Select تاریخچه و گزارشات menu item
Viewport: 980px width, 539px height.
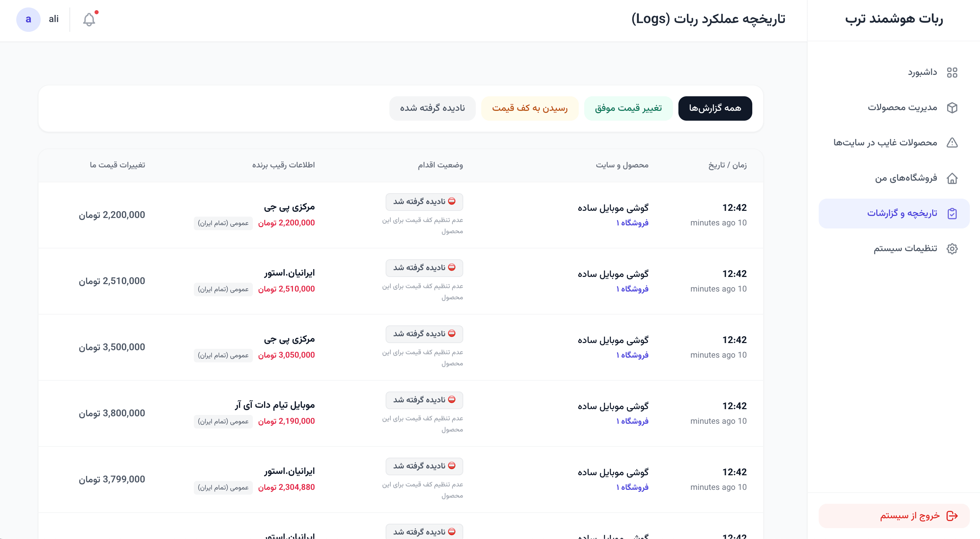894,214
